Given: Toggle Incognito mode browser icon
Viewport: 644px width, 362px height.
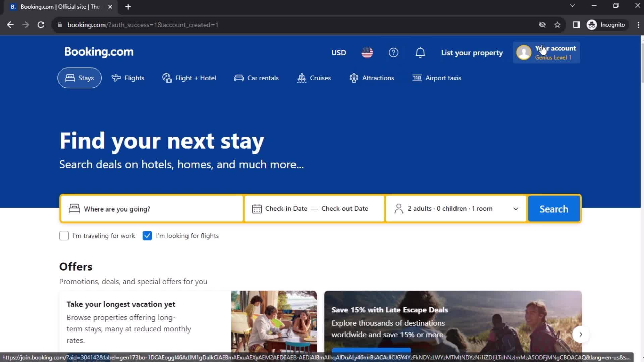Looking at the screenshot, I should click(x=592, y=25).
